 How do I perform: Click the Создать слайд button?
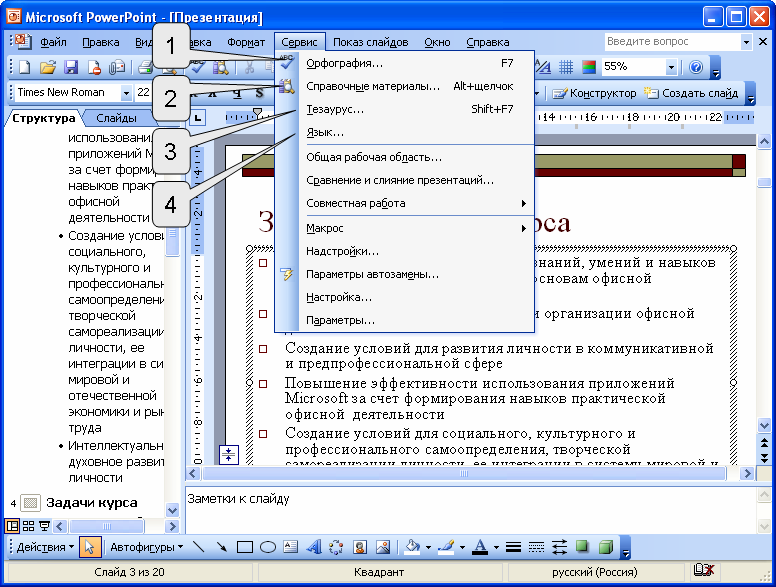click(x=691, y=93)
